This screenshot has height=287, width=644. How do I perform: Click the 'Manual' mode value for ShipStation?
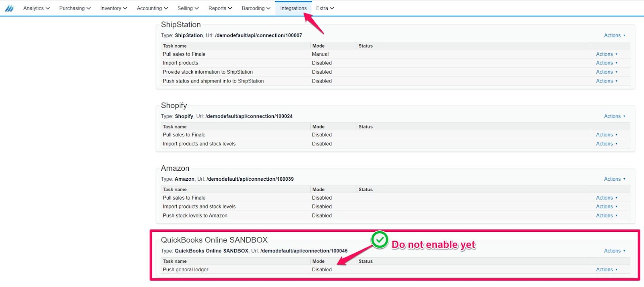click(x=320, y=54)
